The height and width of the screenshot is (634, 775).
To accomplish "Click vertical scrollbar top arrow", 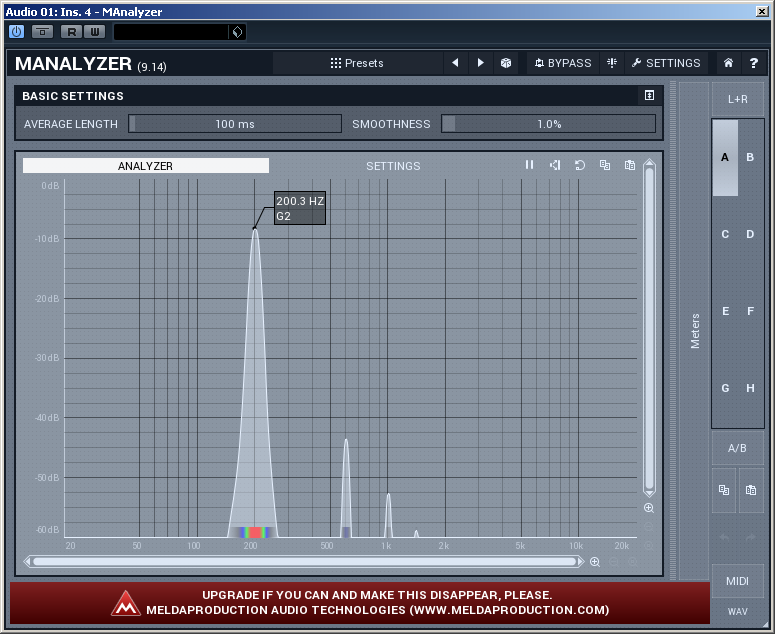I will coord(649,163).
